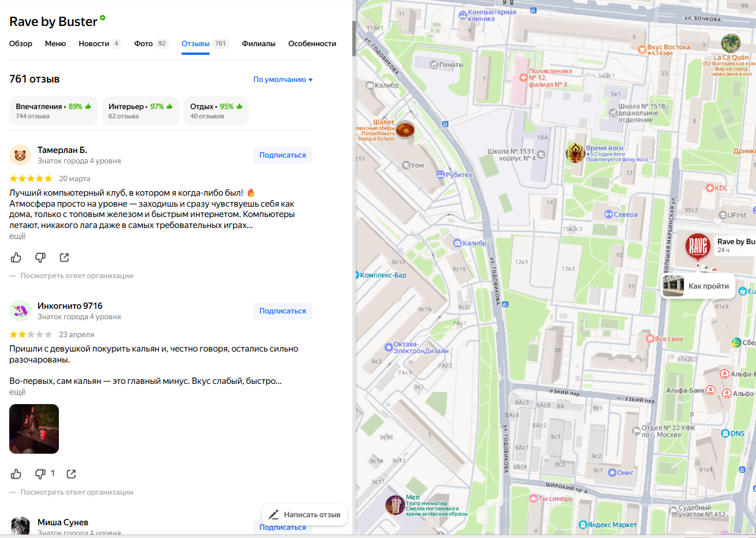
Task: Click the Пенаты map point icon
Action: click(434, 65)
